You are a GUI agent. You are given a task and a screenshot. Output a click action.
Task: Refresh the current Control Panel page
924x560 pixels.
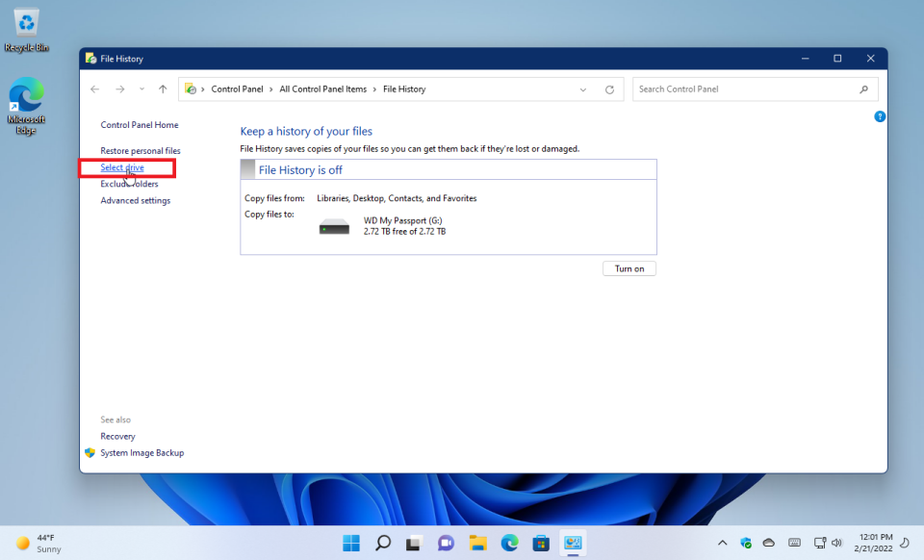(609, 89)
